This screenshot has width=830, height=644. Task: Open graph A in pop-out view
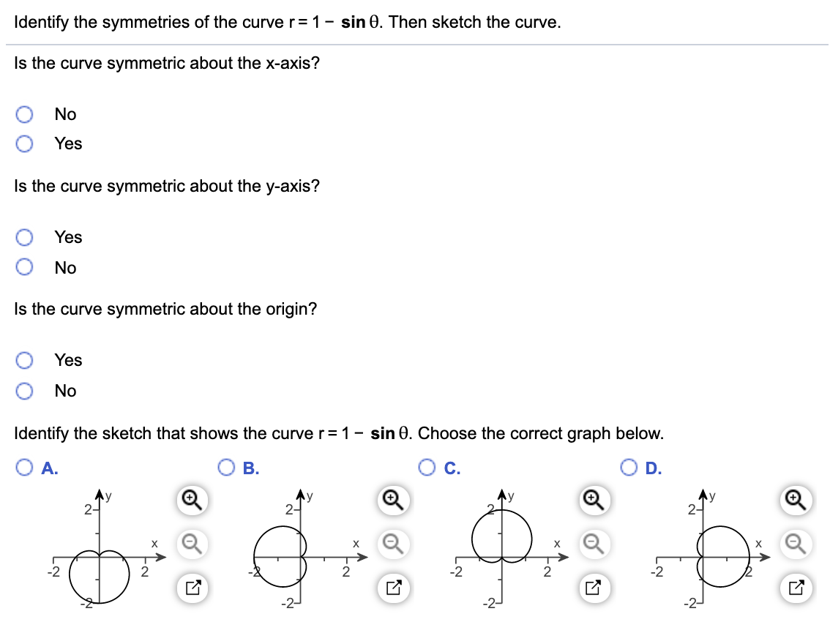point(191,587)
